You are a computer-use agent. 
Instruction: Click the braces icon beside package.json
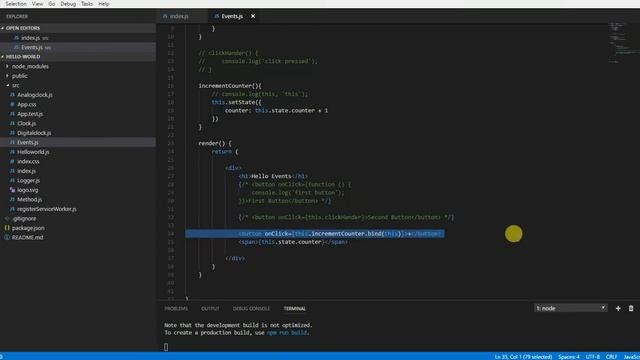pyautogui.click(x=7, y=228)
